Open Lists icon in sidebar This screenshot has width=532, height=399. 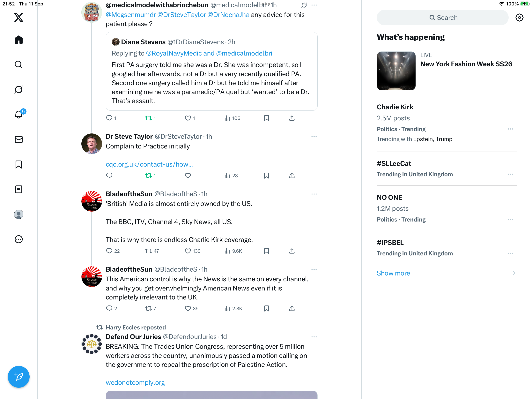18,190
